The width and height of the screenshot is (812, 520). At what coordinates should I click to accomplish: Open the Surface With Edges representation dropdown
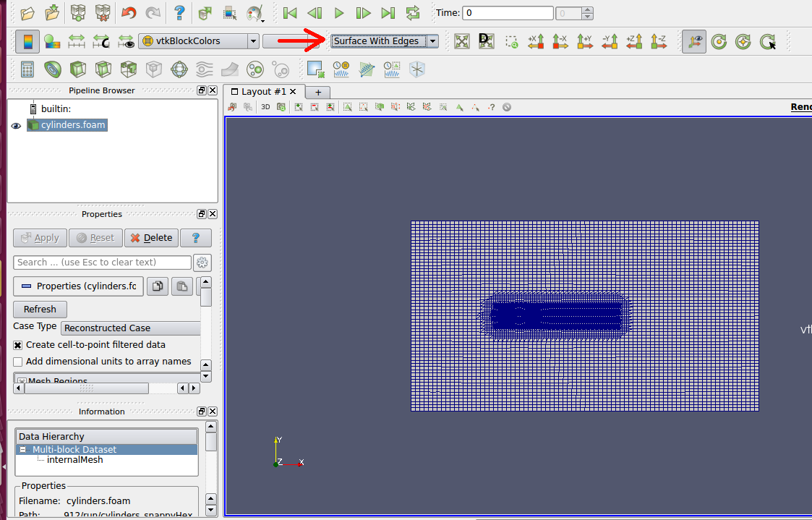pyautogui.click(x=385, y=41)
